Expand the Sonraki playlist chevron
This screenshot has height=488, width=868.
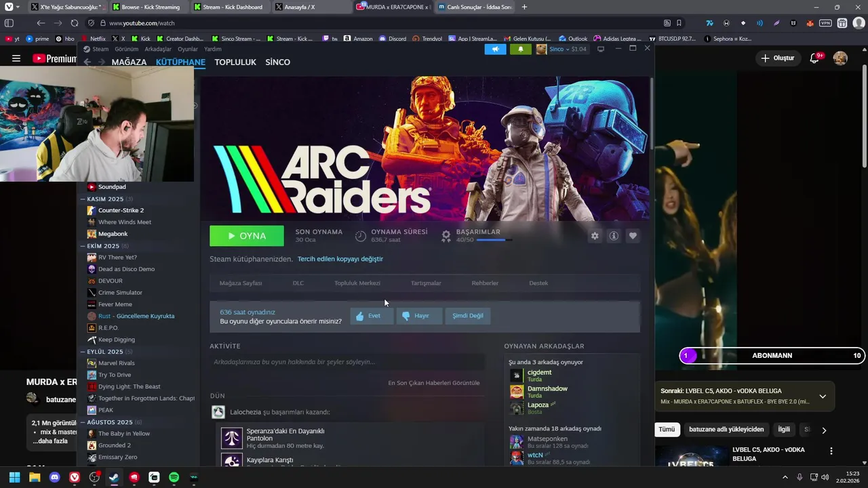point(823,396)
